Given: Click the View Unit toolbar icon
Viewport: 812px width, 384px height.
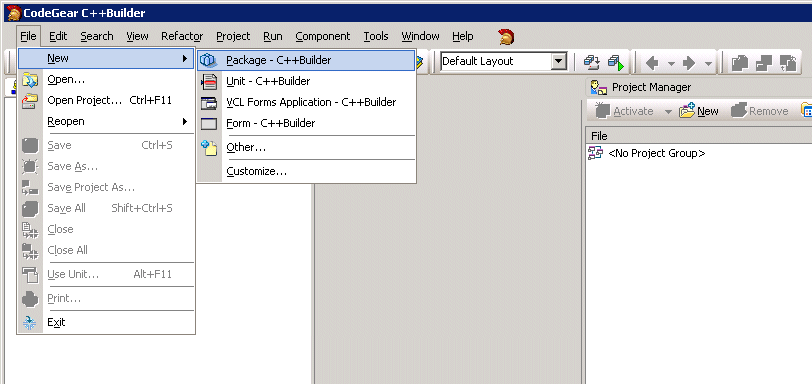Looking at the screenshot, I should pos(740,63).
